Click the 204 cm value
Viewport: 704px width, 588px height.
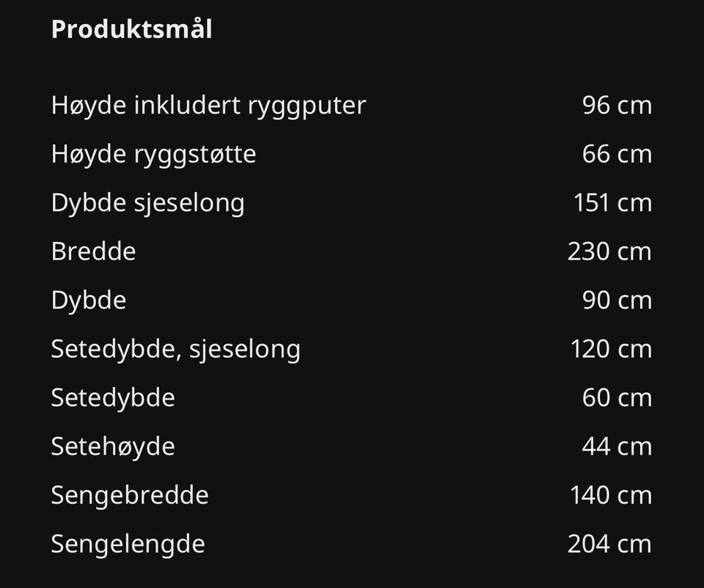coord(609,544)
